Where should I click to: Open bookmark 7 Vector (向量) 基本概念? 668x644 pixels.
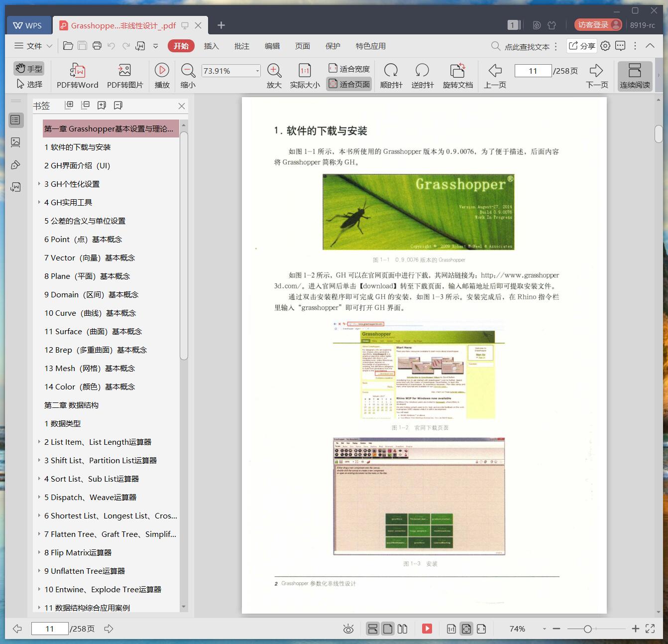(x=90, y=258)
